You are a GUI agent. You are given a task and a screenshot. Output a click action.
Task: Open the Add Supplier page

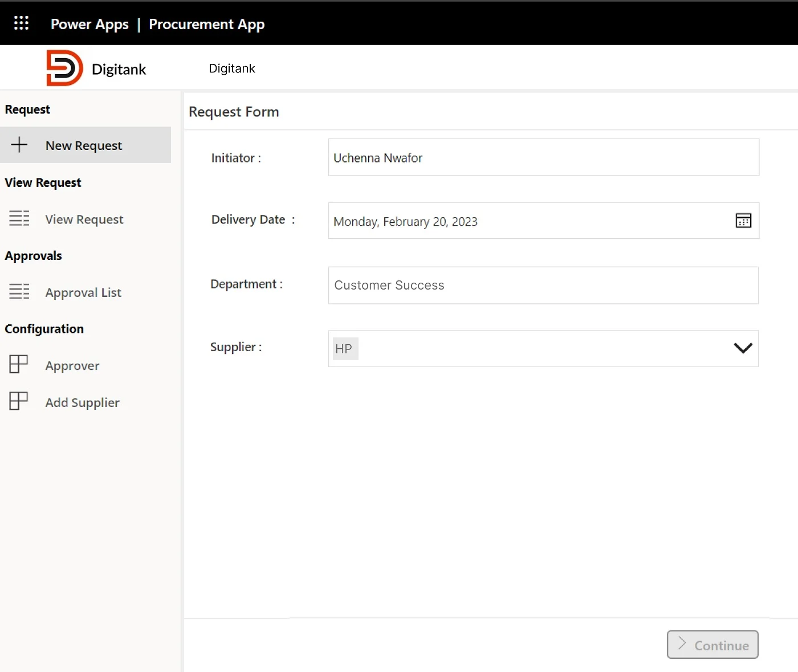[83, 403]
